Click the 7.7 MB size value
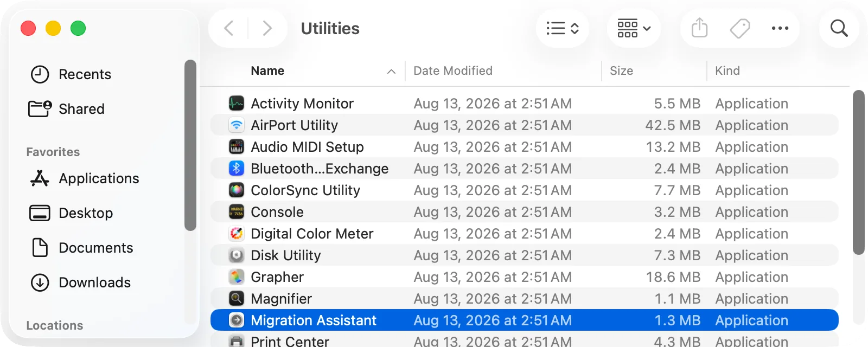 click(x=677, y=190)
